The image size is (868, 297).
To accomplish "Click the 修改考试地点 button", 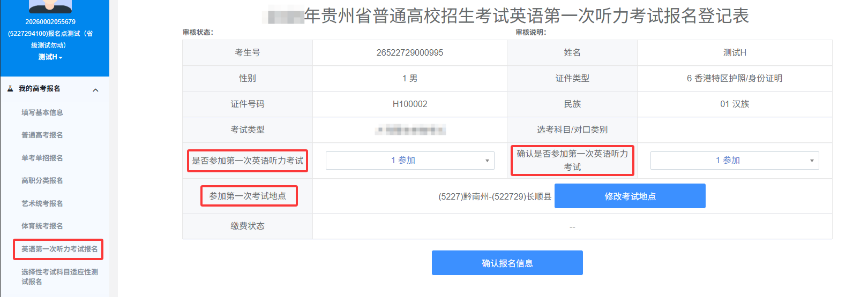I will pyautogui.click(x=630, y=196).
